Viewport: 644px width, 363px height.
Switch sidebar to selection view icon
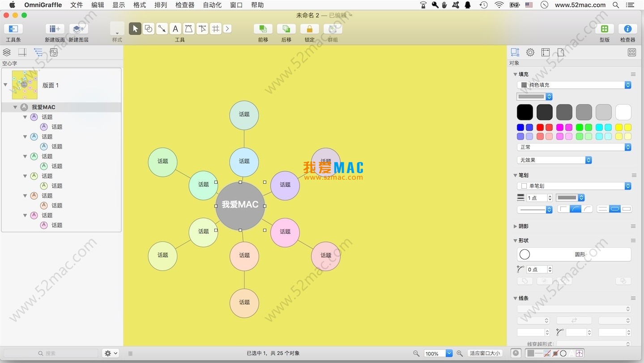(54, 52)
